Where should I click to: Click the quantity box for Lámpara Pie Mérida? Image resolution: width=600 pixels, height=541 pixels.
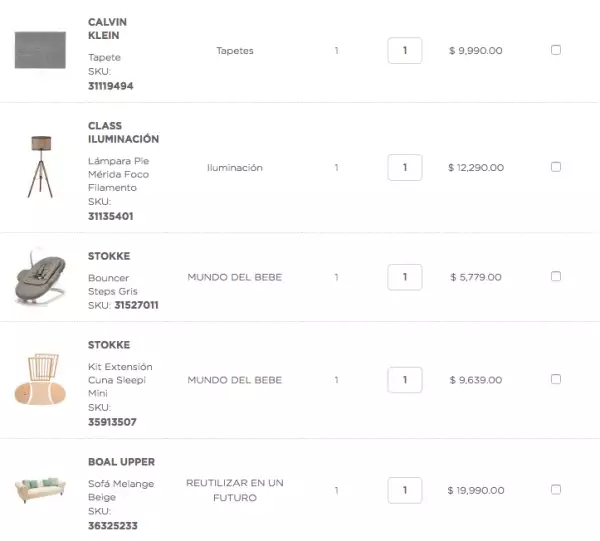coord(405,167)
